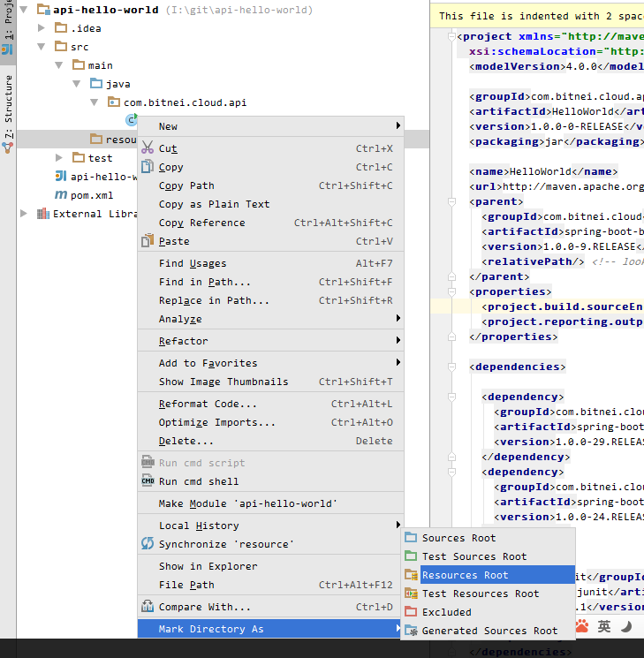
Task: Click the moon icon in input toolbar
Action: coord(626,626)
